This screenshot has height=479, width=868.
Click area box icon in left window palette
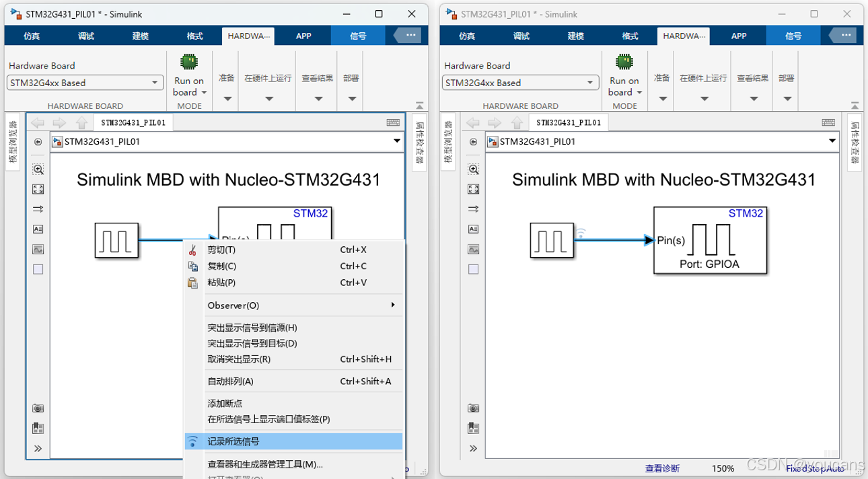pyautogui.click(x=38, y=269)
